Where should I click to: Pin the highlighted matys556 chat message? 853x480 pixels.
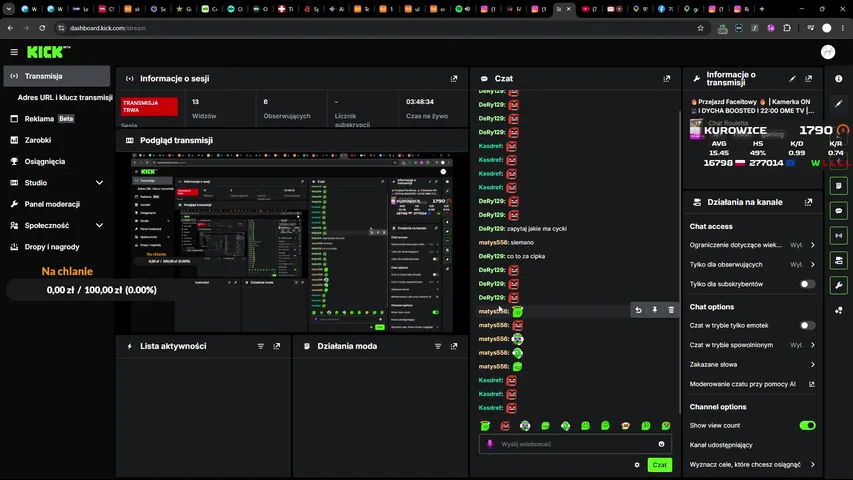(654, 310)
